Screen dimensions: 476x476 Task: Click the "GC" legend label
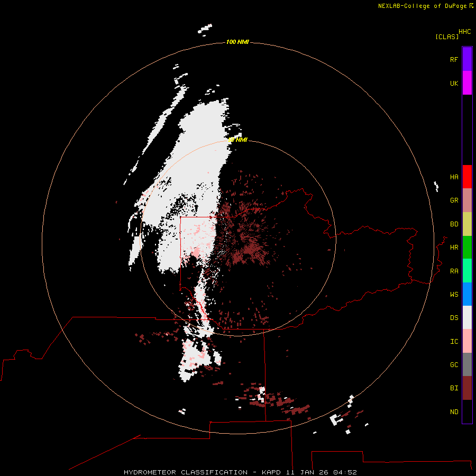(x=454, y=364)
